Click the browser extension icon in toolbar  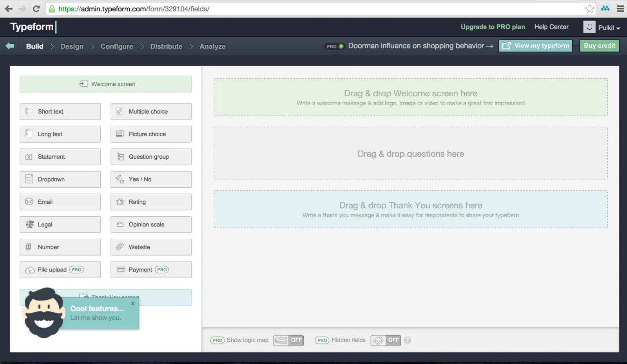pos(605,9)
